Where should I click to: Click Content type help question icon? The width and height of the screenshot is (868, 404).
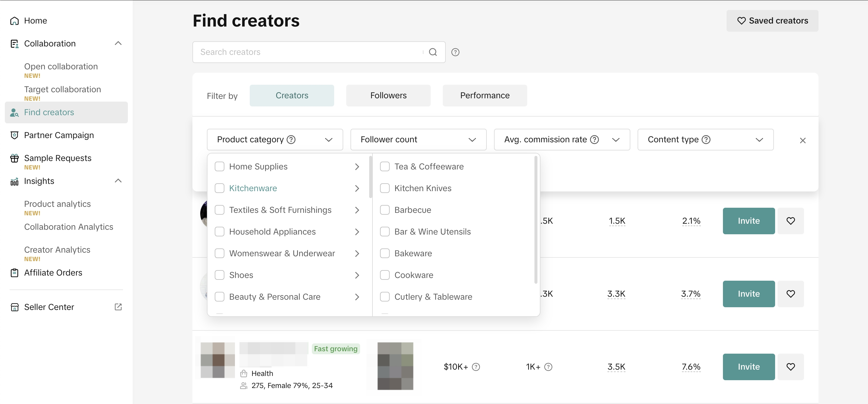click(705, 140)
